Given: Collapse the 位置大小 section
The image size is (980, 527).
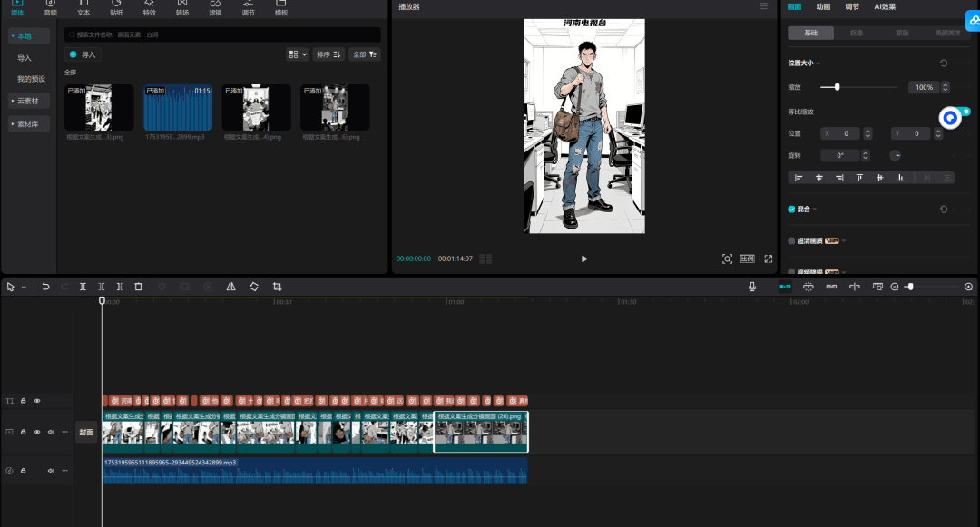Looking at the screenshot, I should 818,63.
